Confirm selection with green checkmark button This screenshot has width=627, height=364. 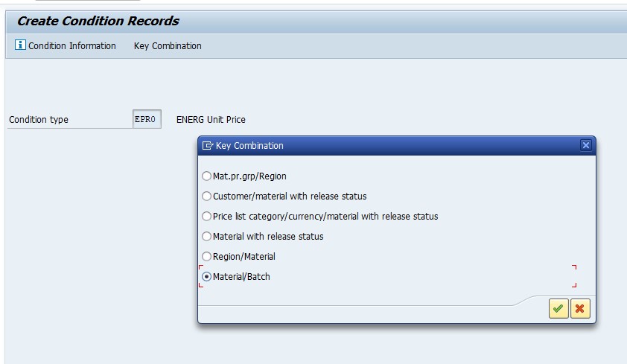tap(558, 308)
